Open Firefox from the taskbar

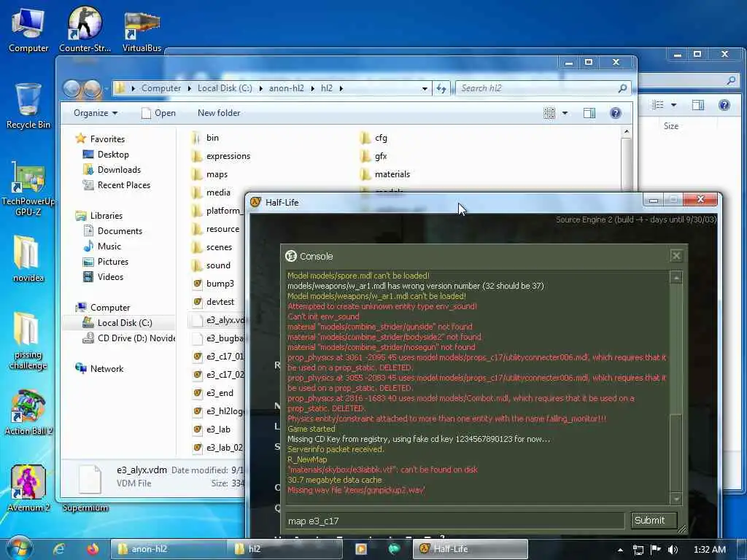(x=93, y=549)
